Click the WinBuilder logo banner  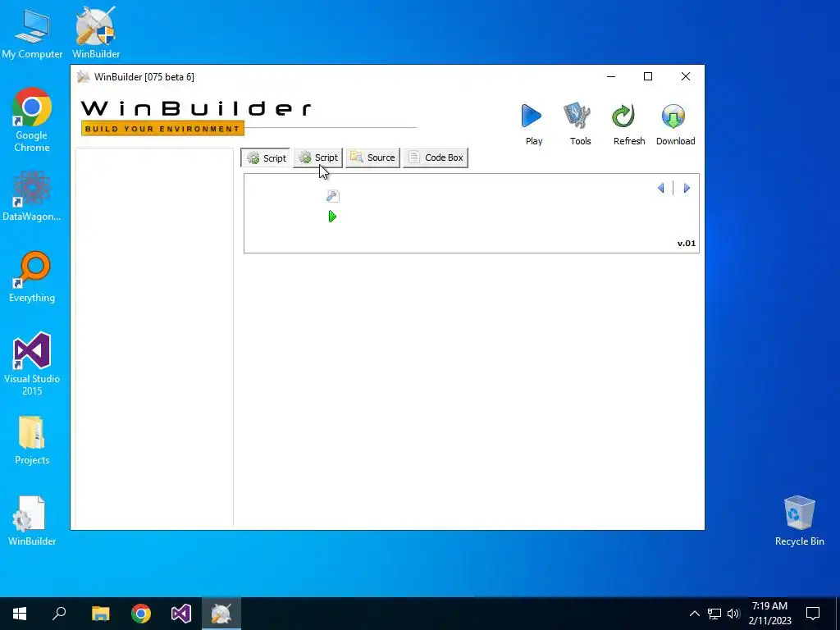point(195,116)
